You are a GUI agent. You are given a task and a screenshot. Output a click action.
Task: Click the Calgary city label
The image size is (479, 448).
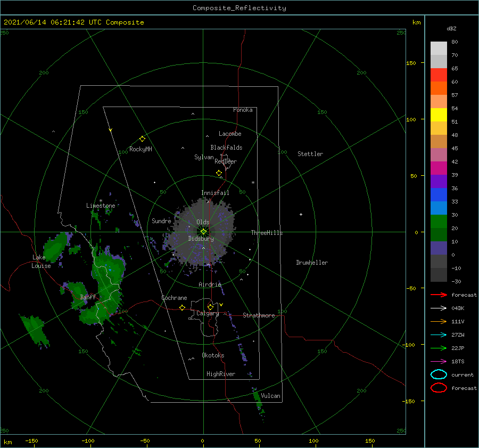(x=208, y=313)
